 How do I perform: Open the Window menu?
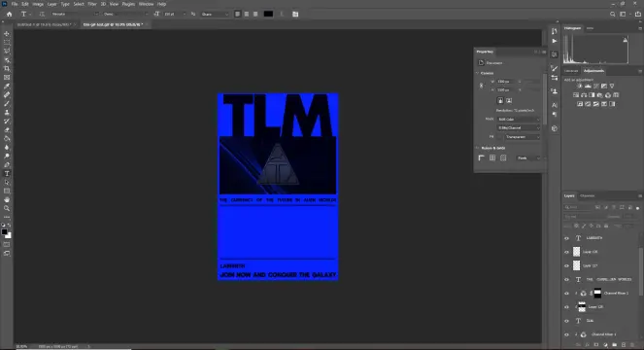pyautogui.click(x=146, y=4)
